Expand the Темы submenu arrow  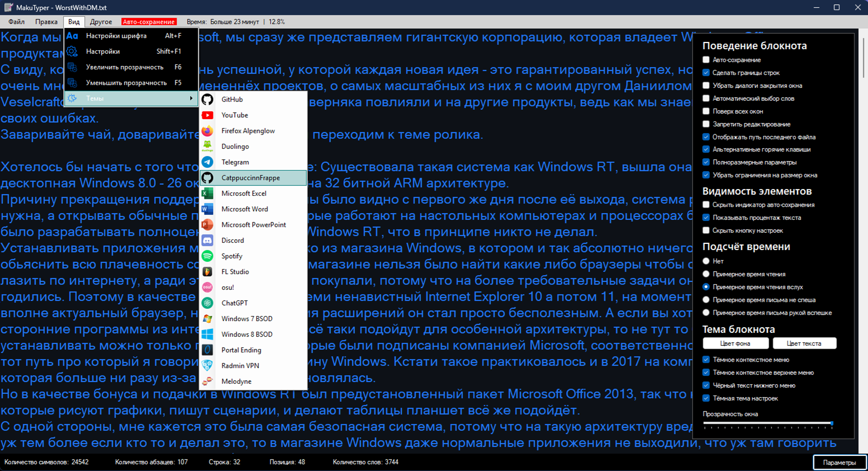pyautogui.click(x=191, y=98)
